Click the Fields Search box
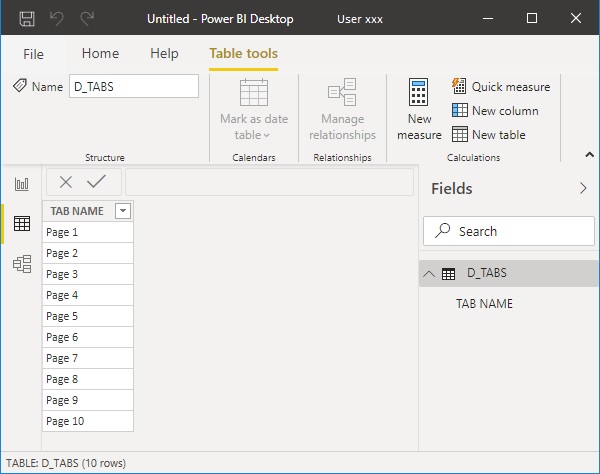 509,231
